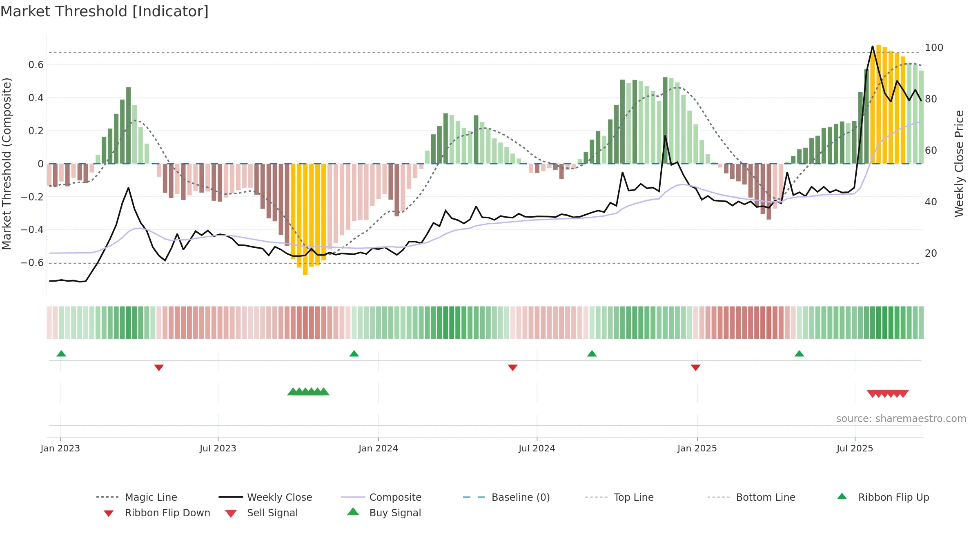Click the 0.6 tick on the left axis
Image resolution: width=980 pixels, height=551 pixels.
point(36,64)
